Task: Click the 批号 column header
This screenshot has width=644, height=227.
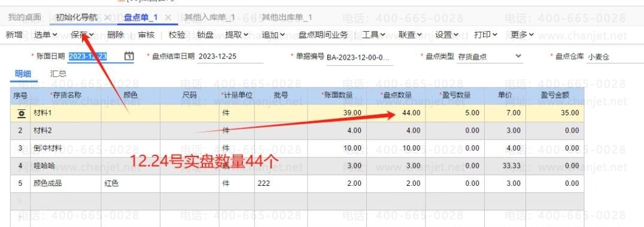Action: (x=281, y=96)
